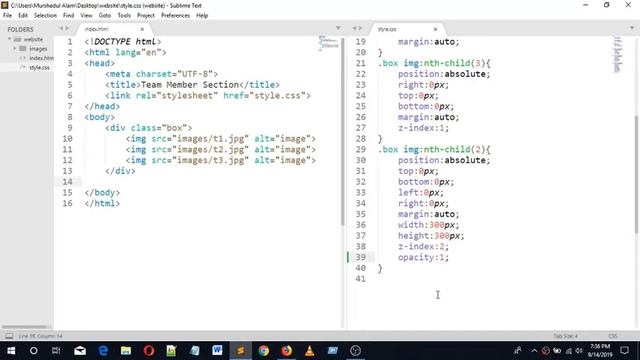Open the Find menu
Screen dimensions: 640x360
(69, 15)
